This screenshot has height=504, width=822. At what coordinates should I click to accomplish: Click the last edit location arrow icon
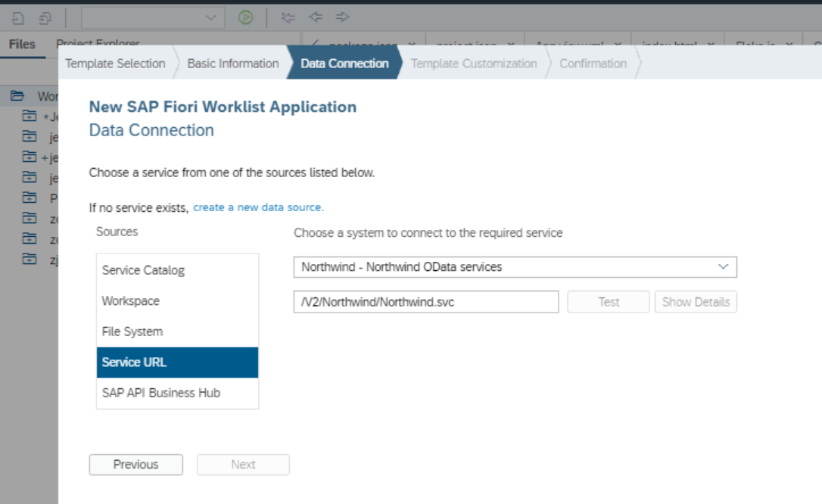[288, 17]
